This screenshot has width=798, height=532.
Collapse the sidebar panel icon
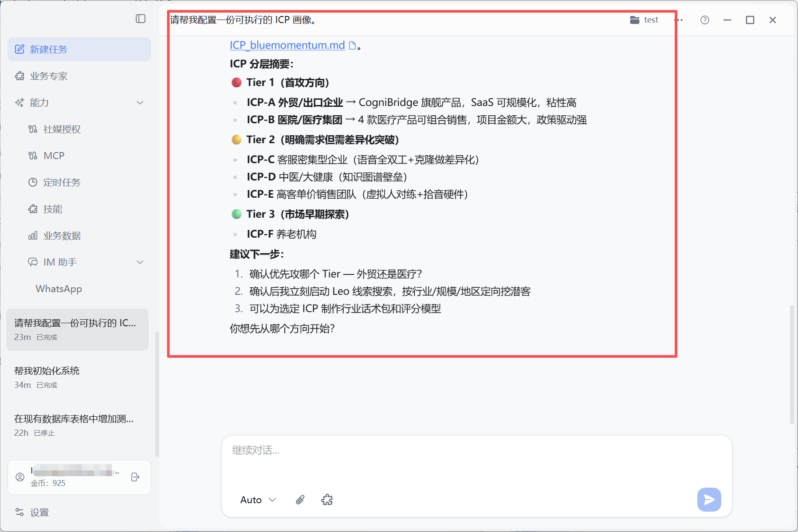pyautogui.click(x=141, y=19)
